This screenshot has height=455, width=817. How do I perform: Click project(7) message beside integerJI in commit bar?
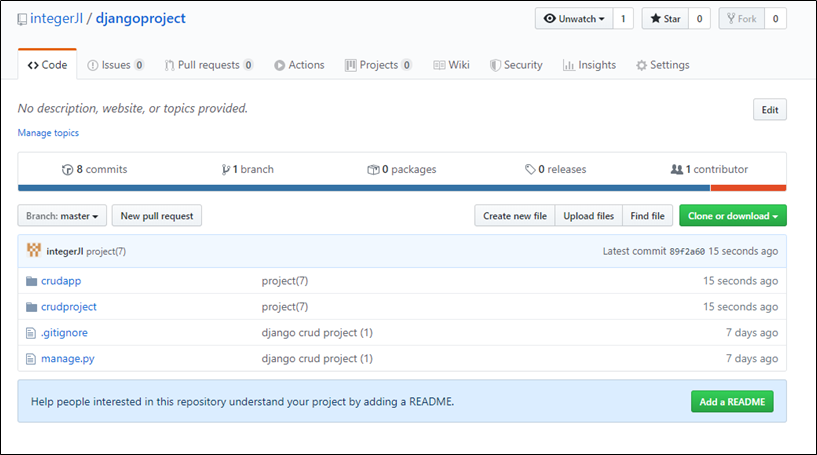[106, 251]
